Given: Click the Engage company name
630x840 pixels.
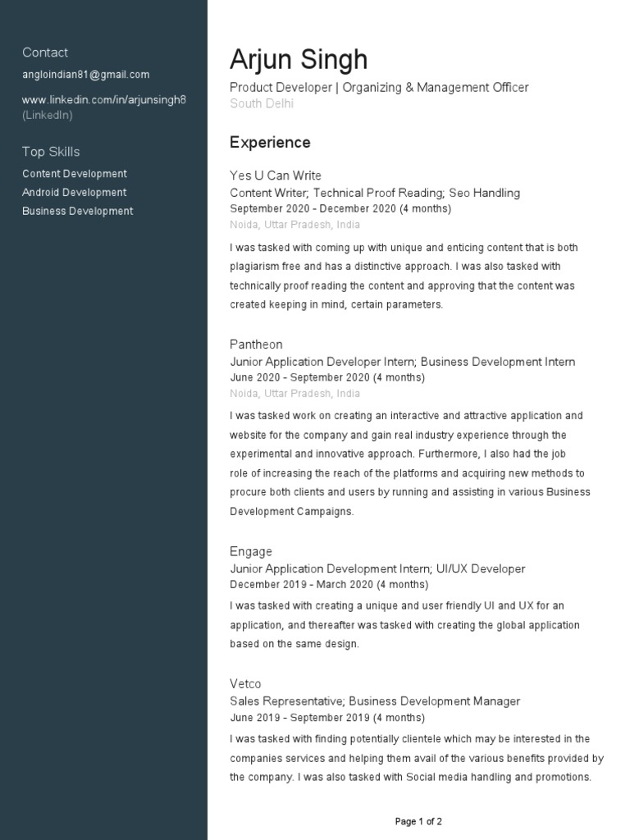Looking at the screenshot, I should click(x=251, y=551).
